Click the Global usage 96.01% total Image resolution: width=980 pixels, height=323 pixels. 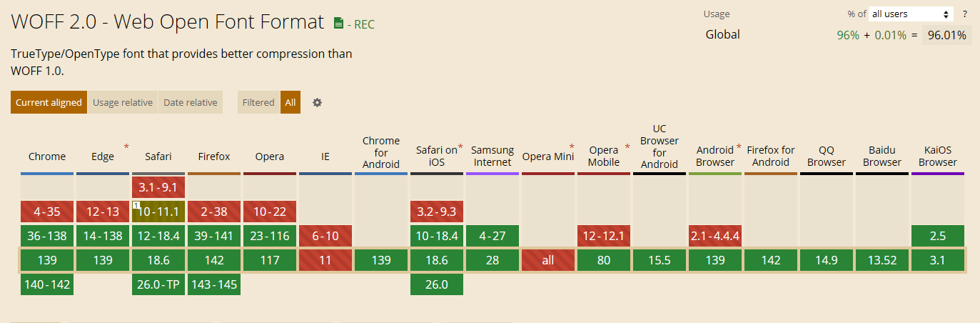(946, 35)
